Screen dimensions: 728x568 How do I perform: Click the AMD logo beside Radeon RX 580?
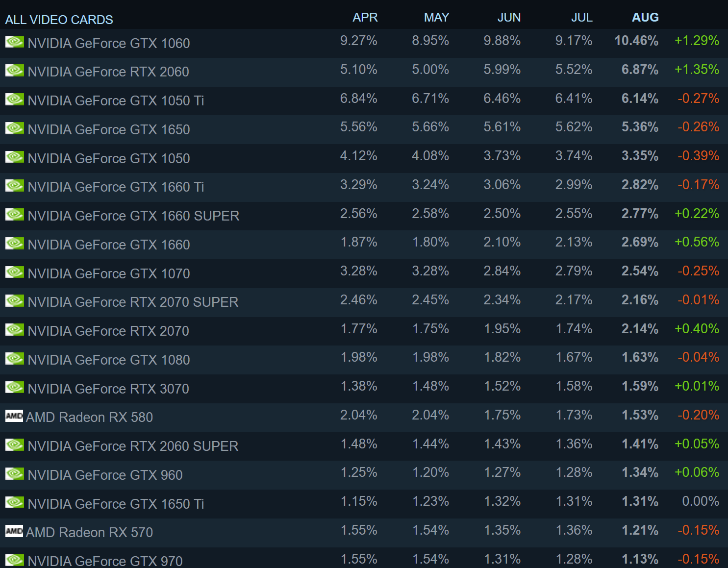click(x=14, y=416)
